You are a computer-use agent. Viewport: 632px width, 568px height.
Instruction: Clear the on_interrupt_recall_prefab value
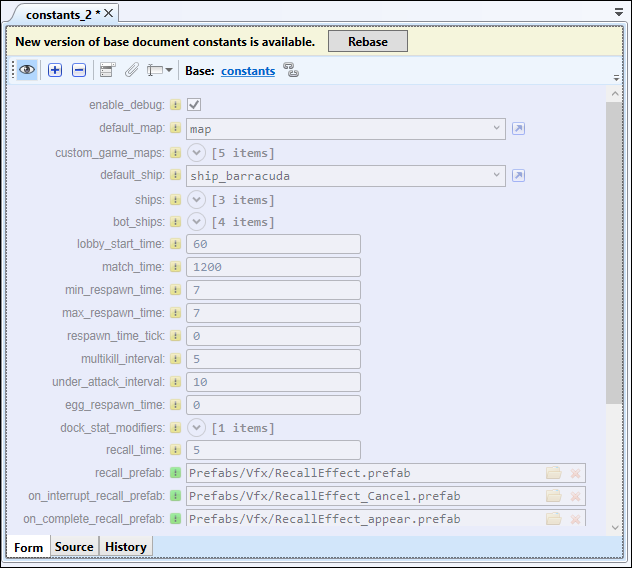(x=575, y=496)
